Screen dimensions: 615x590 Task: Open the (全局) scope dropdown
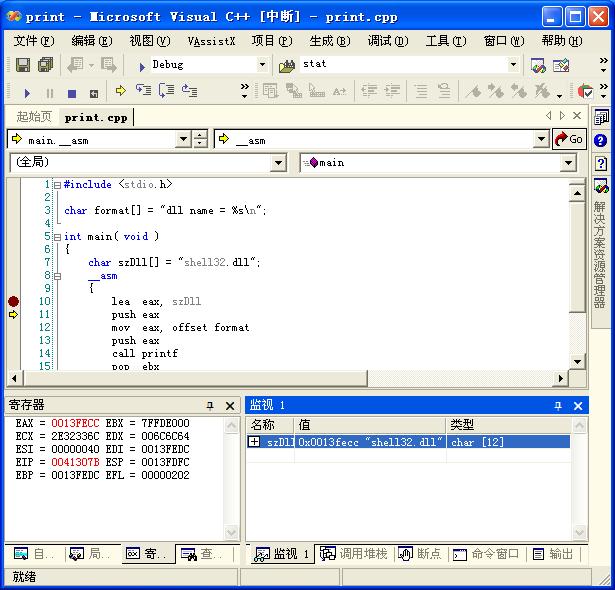point(278,162)
